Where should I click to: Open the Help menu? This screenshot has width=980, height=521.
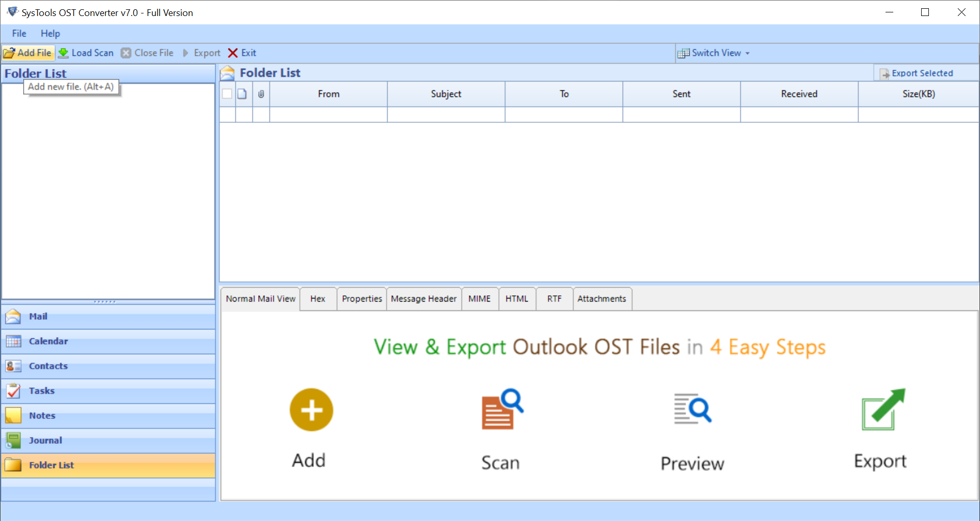(50, 34)
